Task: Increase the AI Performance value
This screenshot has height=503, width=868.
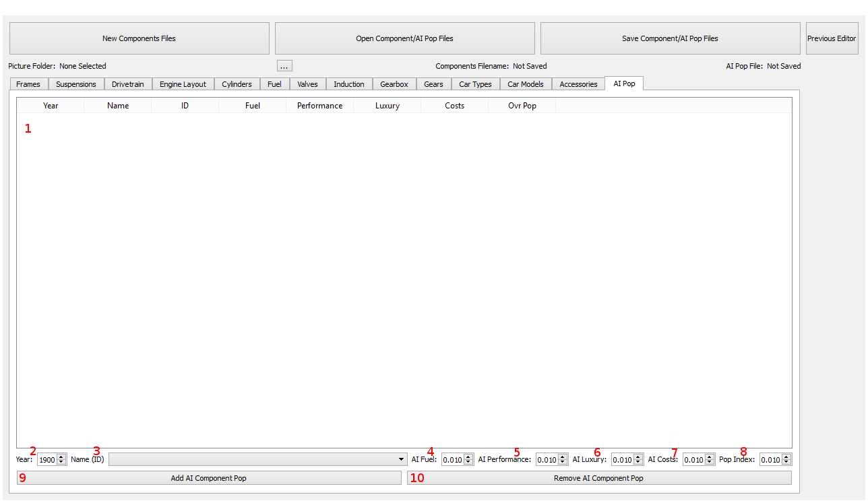Action: point(563,457)
